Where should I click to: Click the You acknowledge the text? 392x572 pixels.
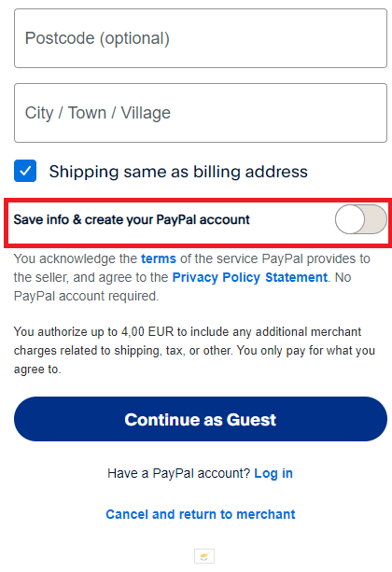[76, 258]
